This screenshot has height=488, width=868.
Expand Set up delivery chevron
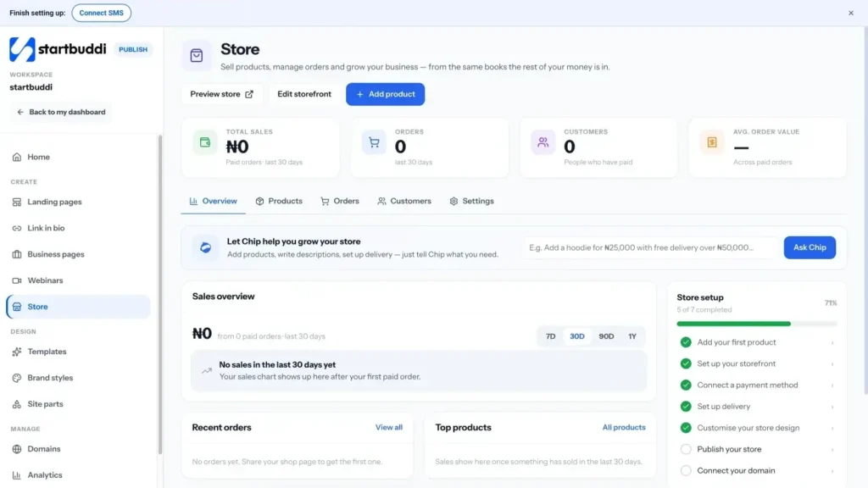point(832,408)
